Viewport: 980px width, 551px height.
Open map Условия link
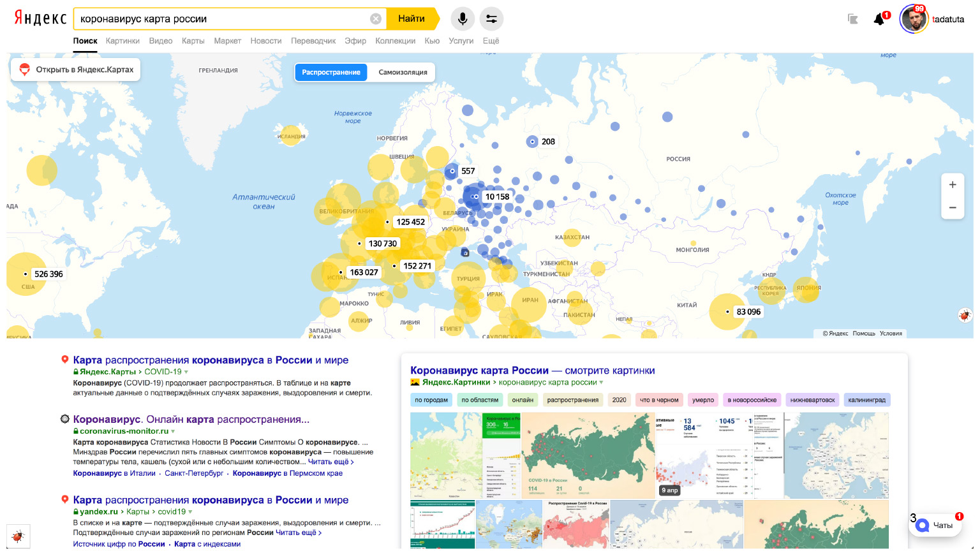[x=891, y=334]
